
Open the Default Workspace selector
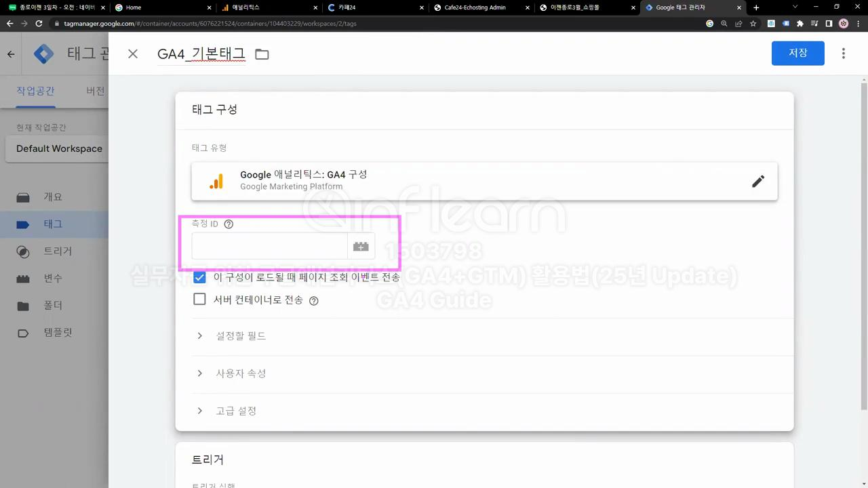pos(57,148)
